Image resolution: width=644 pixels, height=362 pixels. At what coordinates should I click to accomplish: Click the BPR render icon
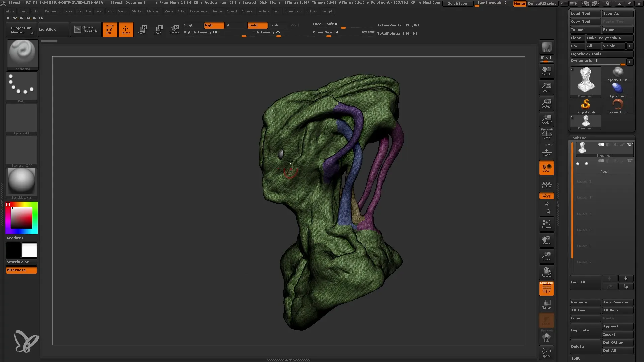546,47
